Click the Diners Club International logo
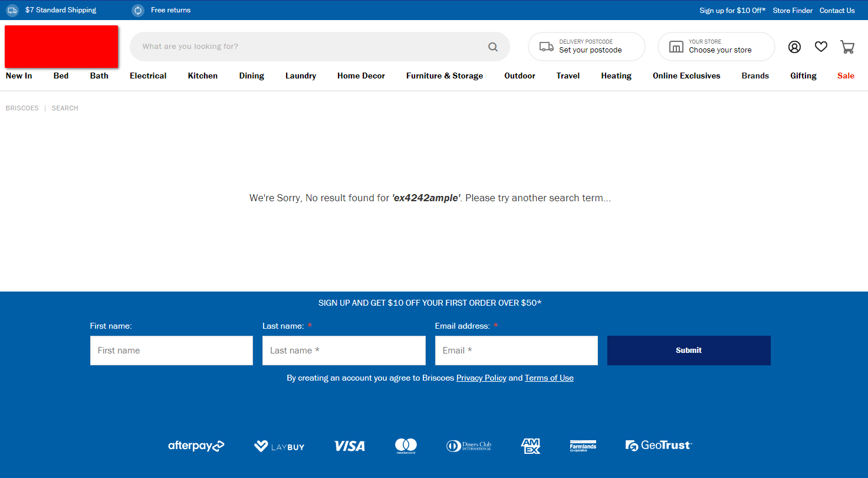This screenshot has width=868, height=478. pos(469,446)
